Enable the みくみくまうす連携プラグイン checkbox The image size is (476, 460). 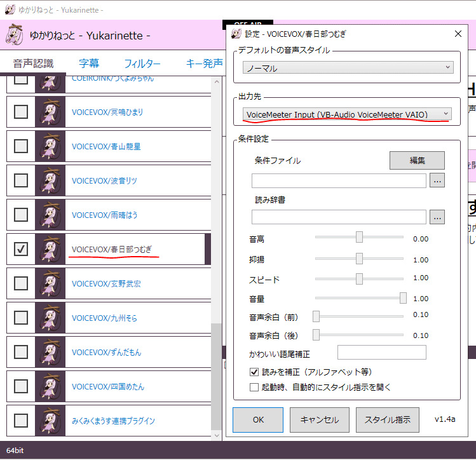coord(21,421)
